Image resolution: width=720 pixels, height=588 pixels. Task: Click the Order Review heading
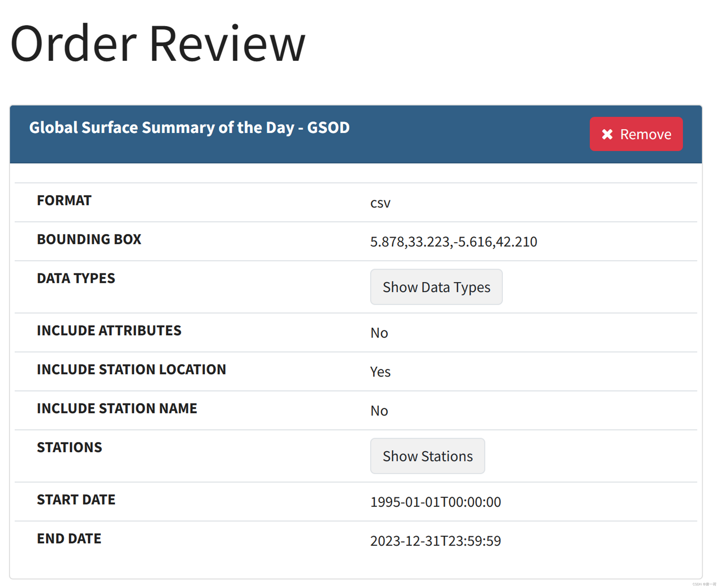point(158,44)
